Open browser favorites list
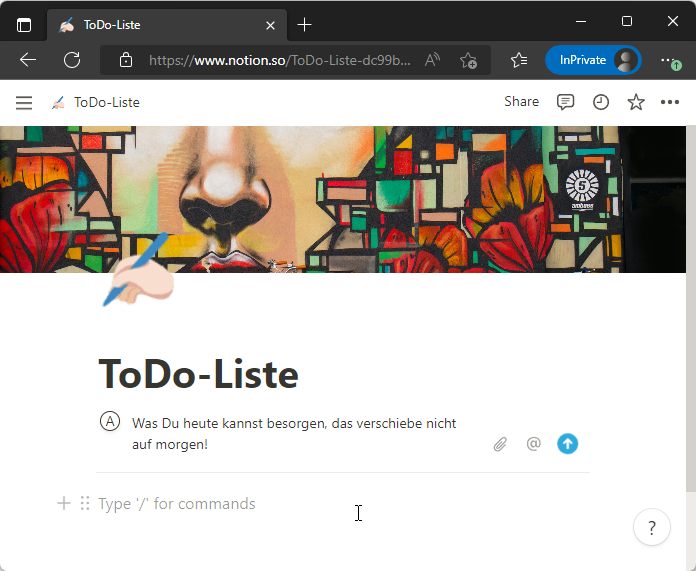This screenshot has height=571, width=696. click(x=519, y=60)
